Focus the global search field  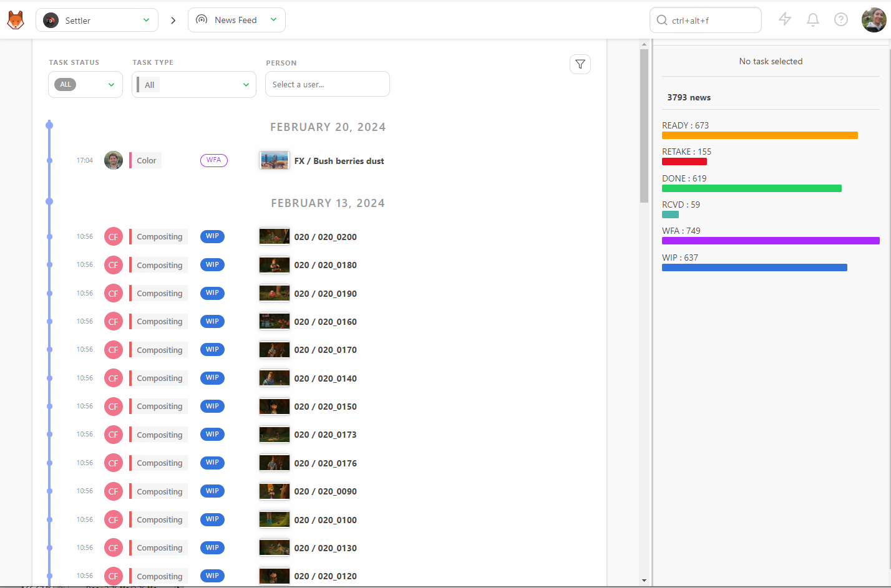(x=706, y=20)
